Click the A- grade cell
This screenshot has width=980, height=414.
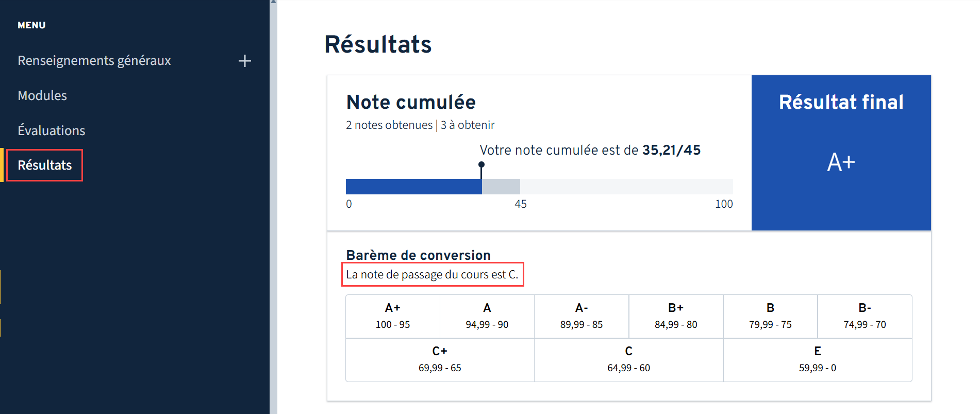pos(582,316)
